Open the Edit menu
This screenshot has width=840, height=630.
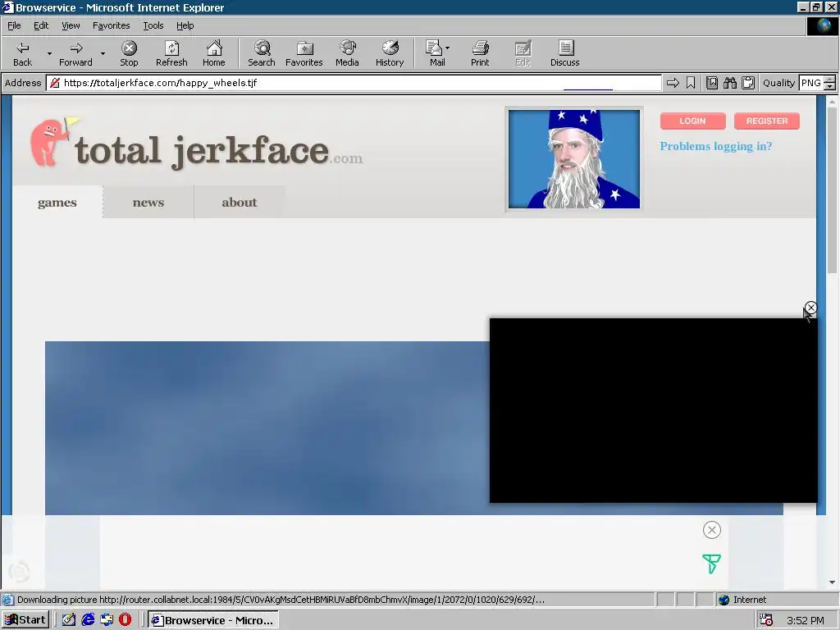point(41,25)
